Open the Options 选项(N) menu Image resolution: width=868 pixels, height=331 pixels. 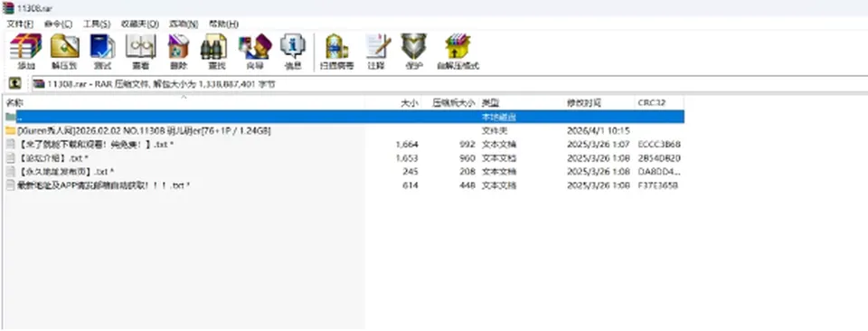point(184,24)
